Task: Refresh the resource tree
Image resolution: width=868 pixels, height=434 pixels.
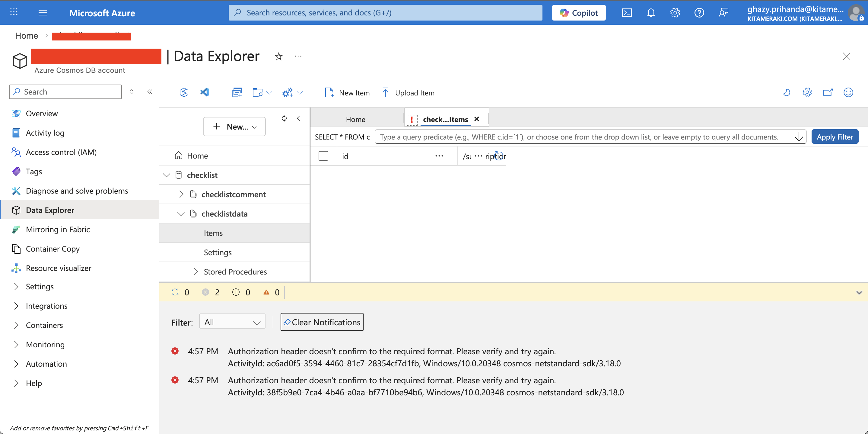Action: pyautogui.click(x=284, y=118)
